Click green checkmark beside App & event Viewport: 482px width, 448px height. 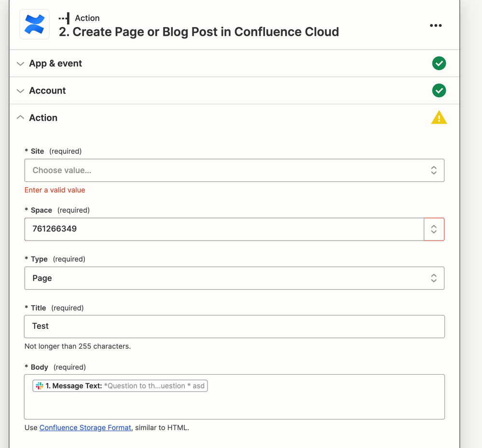click(x=439, y=63)
